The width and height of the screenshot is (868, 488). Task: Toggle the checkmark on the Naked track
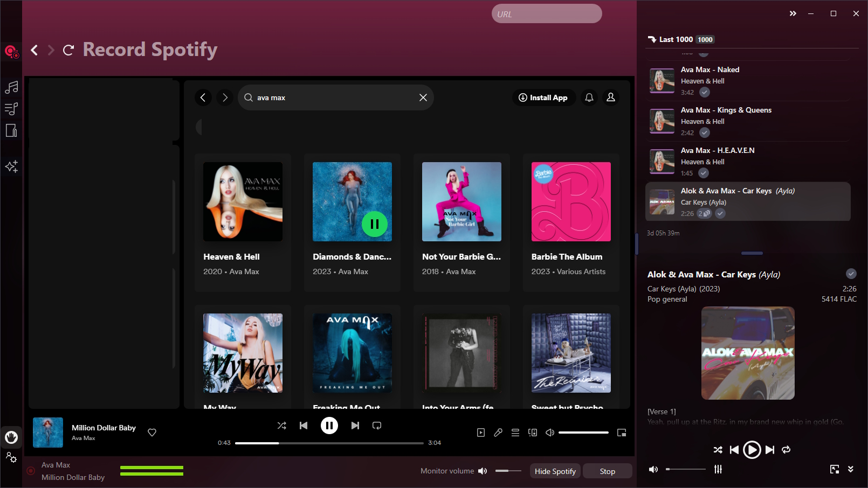pyautogui.click(x=705, y=93)
